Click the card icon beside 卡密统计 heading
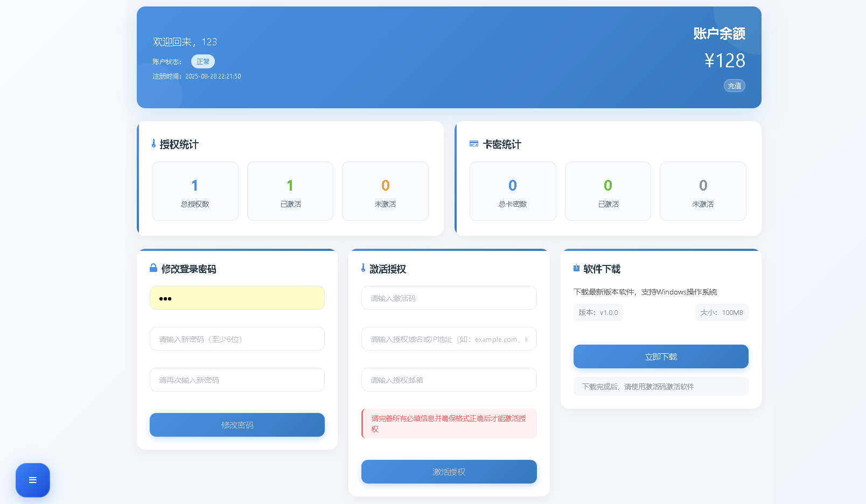Screen dimensions: 866x504 [473, 144]
